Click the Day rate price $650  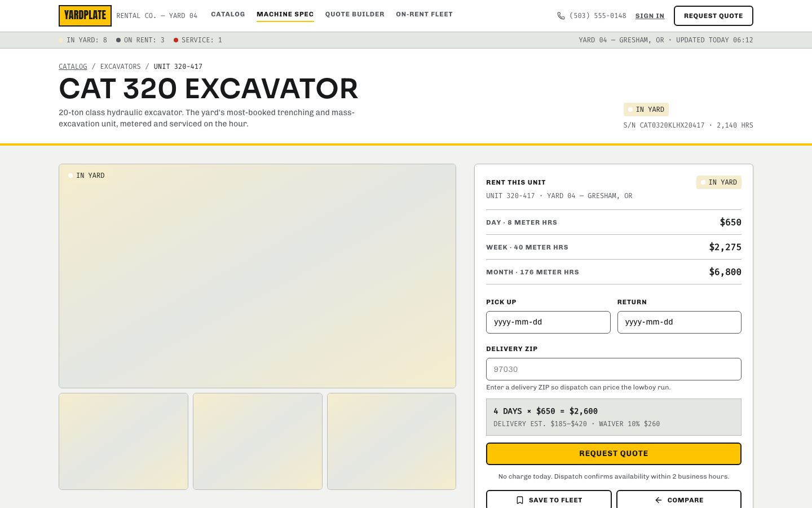click(730, 222)
